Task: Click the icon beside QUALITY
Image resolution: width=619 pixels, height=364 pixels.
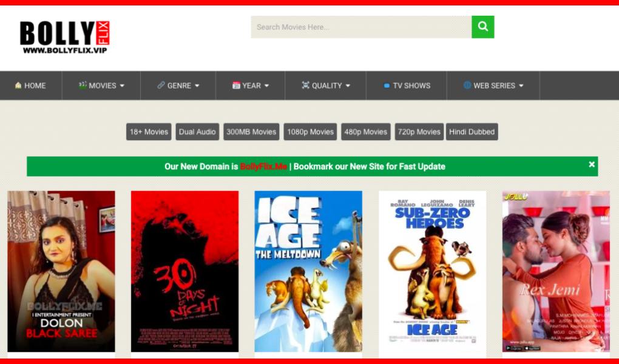Action: click(x=305, y=85)
